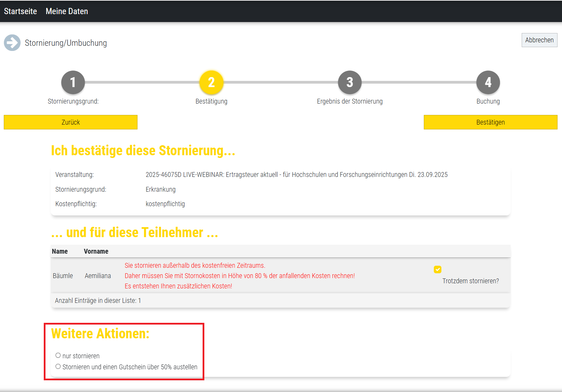Click the Name column header
Image resolution: width=562 pixels, height=392 pixels.
coord(60,251)
